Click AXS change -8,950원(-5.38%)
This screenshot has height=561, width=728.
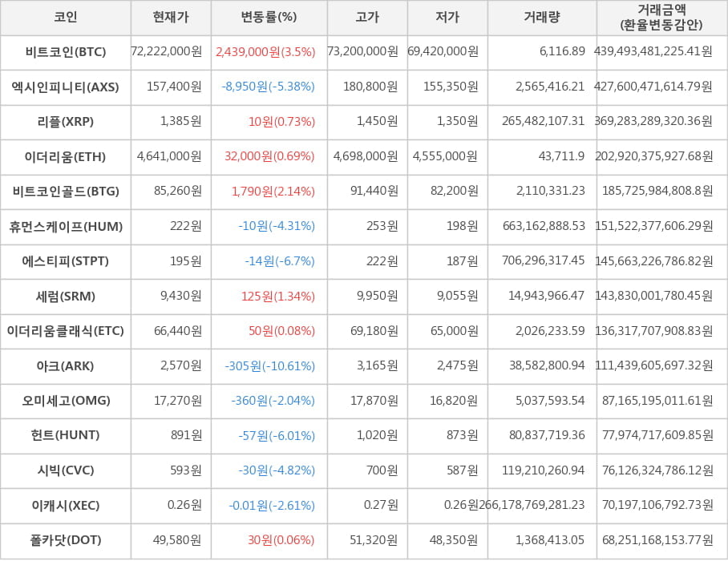269,87
